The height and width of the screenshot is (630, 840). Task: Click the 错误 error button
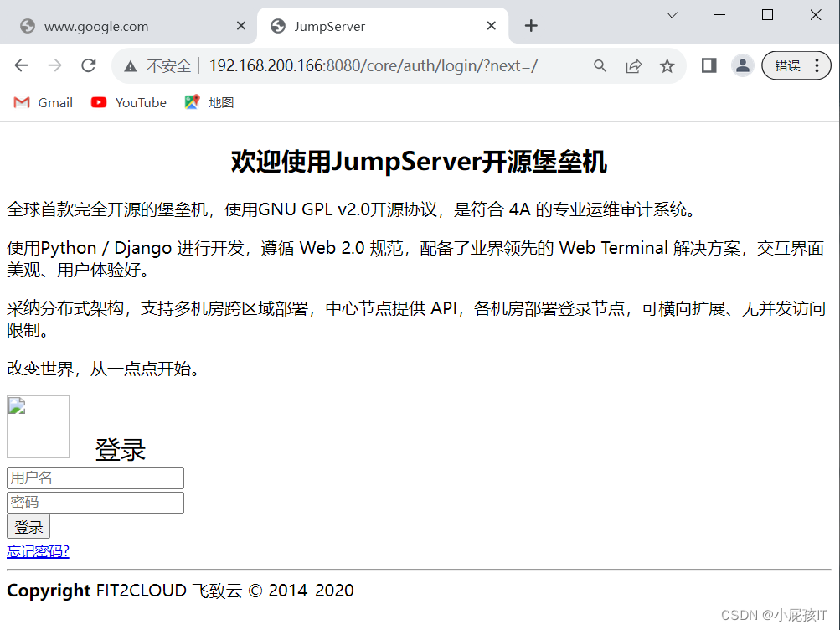pos(791,65)
